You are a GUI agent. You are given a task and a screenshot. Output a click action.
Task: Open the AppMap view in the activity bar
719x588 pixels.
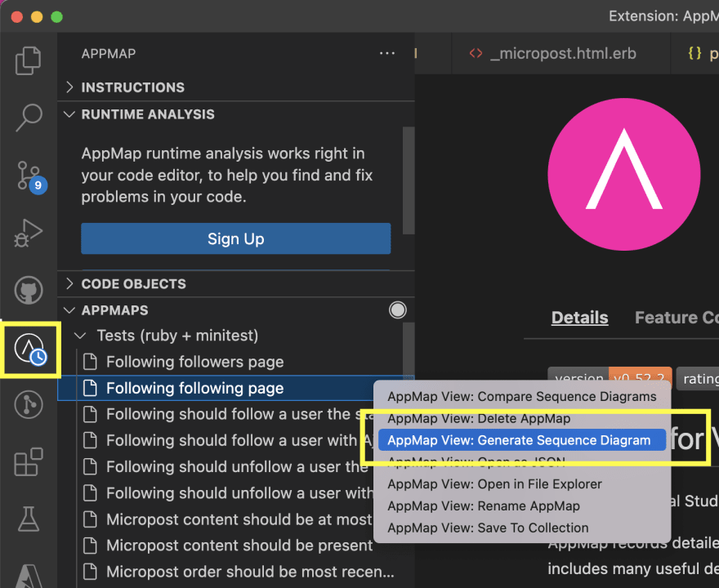coord(30,350)
